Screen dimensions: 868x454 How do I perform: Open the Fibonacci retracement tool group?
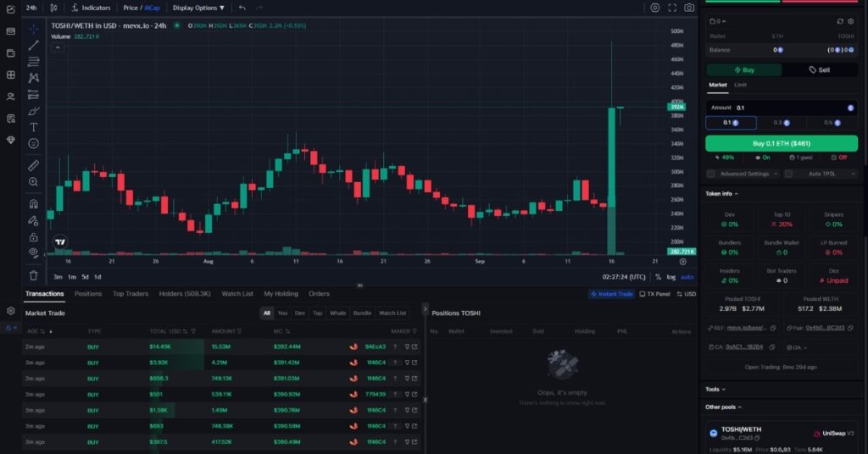click(x=33, y=61)
